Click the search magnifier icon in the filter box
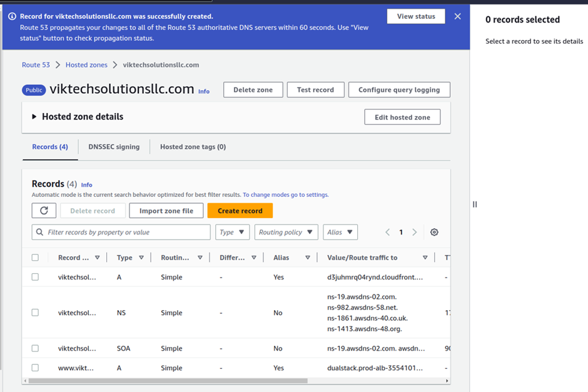The image size is (588, 392). click(39, 232)
